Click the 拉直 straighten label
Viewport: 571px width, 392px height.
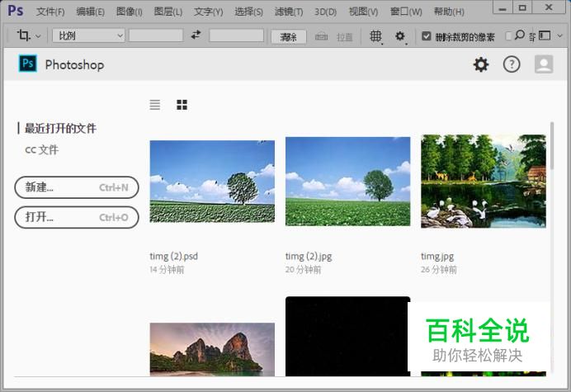coord(344,37)
